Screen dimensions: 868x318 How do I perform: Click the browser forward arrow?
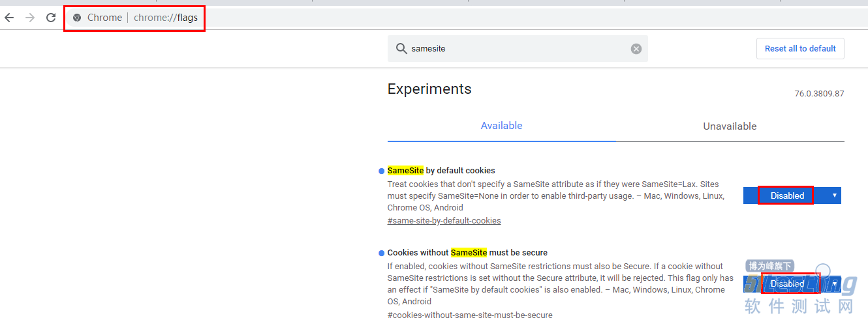tap(30, 18)
